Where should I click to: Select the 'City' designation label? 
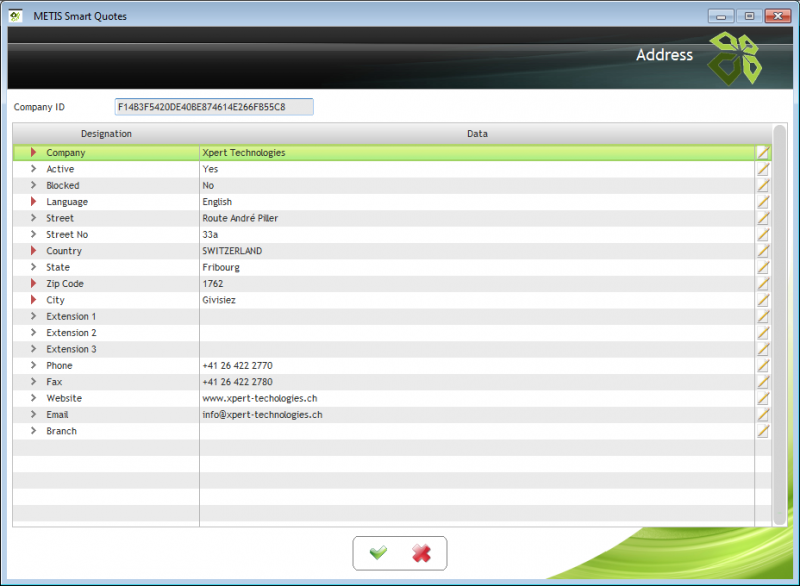click(55, 300)
